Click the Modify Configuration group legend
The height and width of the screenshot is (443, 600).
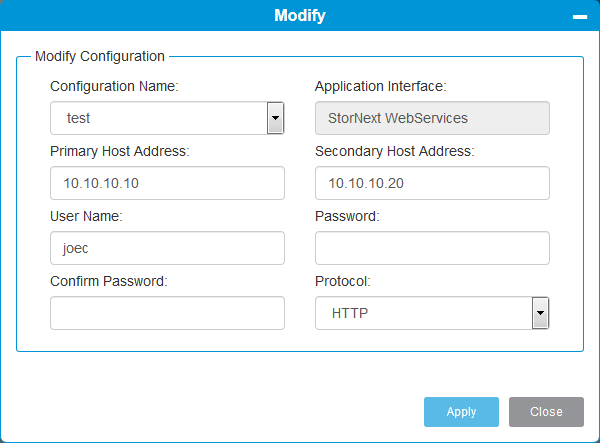(100, 56)
